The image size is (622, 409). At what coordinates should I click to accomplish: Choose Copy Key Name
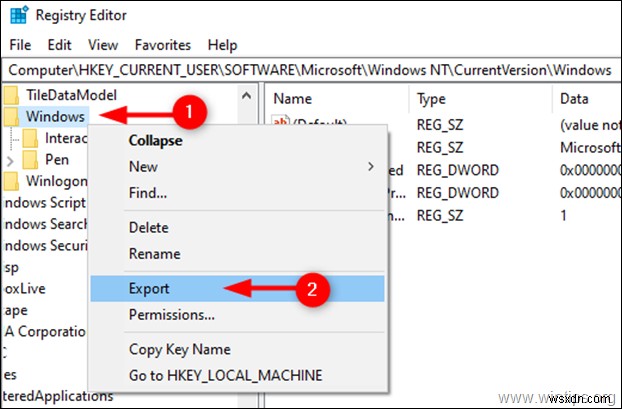[237, 349]
